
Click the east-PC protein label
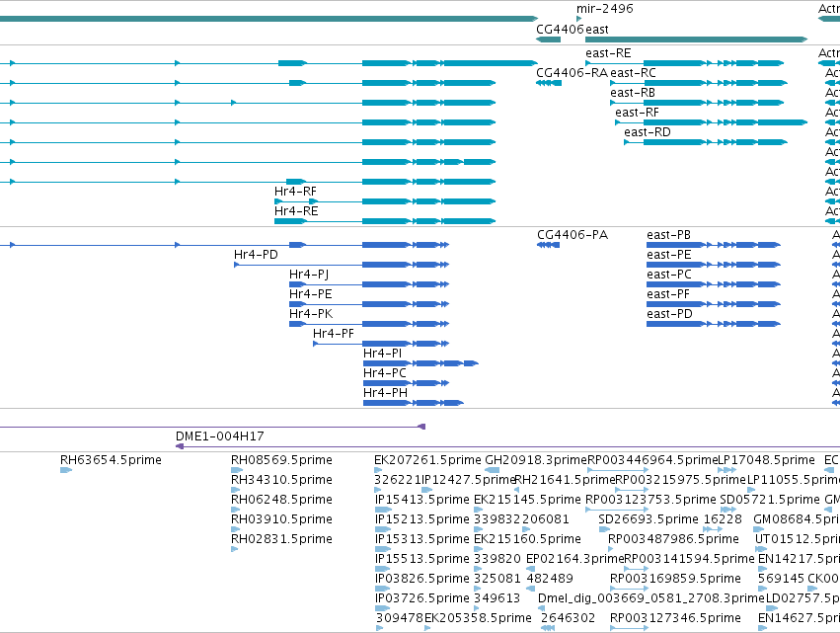(668, 275)
